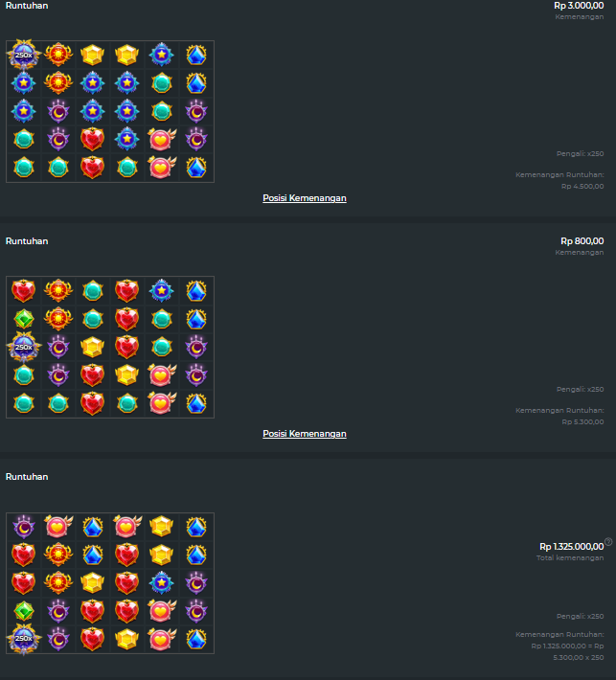Click the Kemenangan Runtuhan Rp 5.300,00 text
Image resolution: width=616 pixels, height=680 pixels.
(559, 416)
